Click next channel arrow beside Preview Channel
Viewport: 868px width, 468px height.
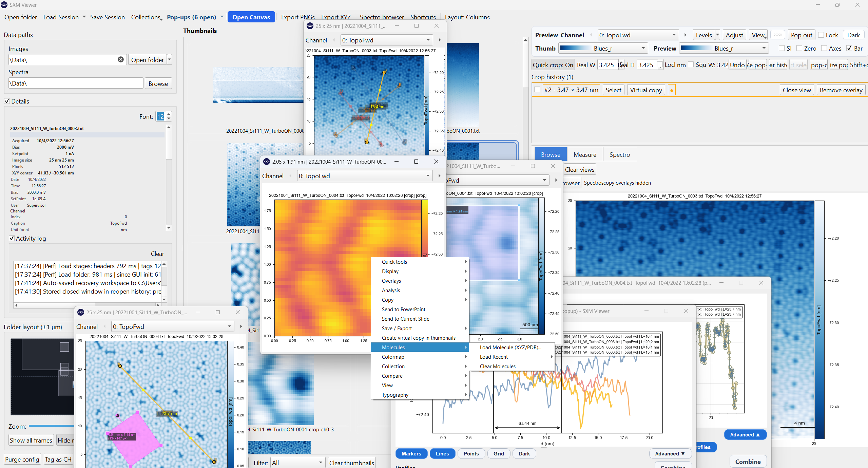685,35
